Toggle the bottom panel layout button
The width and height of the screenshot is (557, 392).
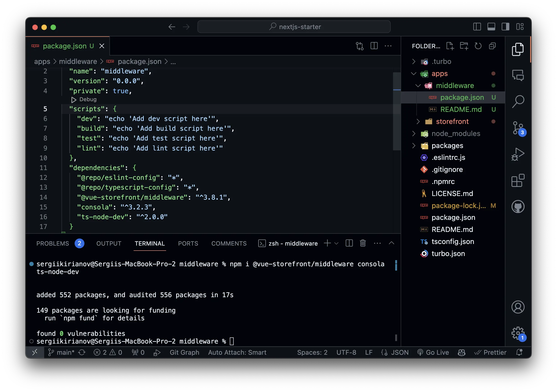pos(491,27)
